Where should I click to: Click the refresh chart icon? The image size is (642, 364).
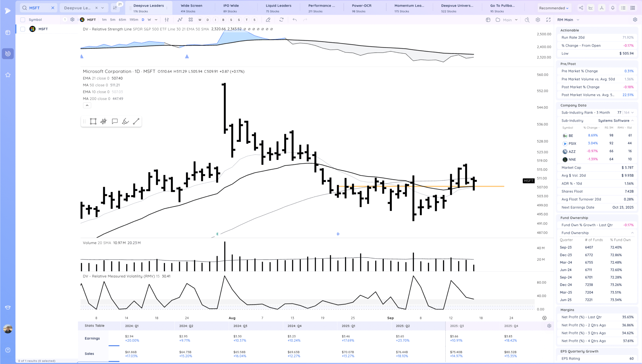click(x=281, y=20)
